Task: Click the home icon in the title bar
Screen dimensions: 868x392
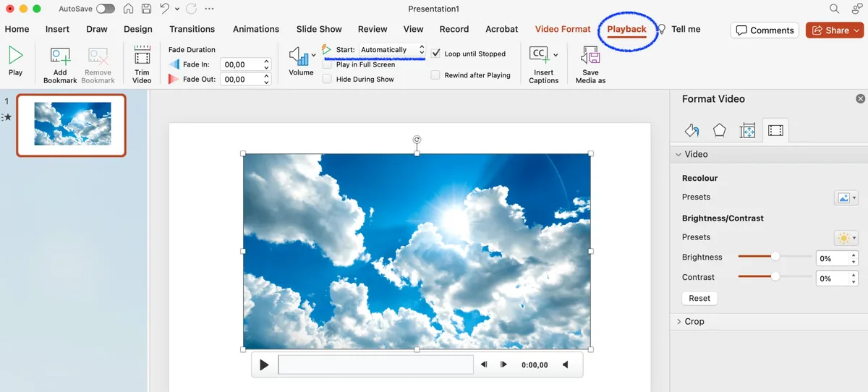Action: pyautogui.click(x=128, y=9)
